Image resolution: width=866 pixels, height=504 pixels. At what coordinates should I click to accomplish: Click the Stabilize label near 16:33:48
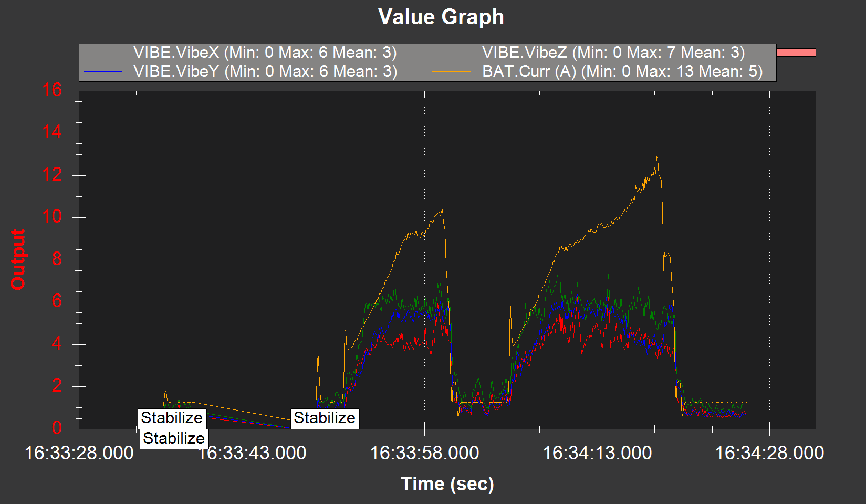325,418
